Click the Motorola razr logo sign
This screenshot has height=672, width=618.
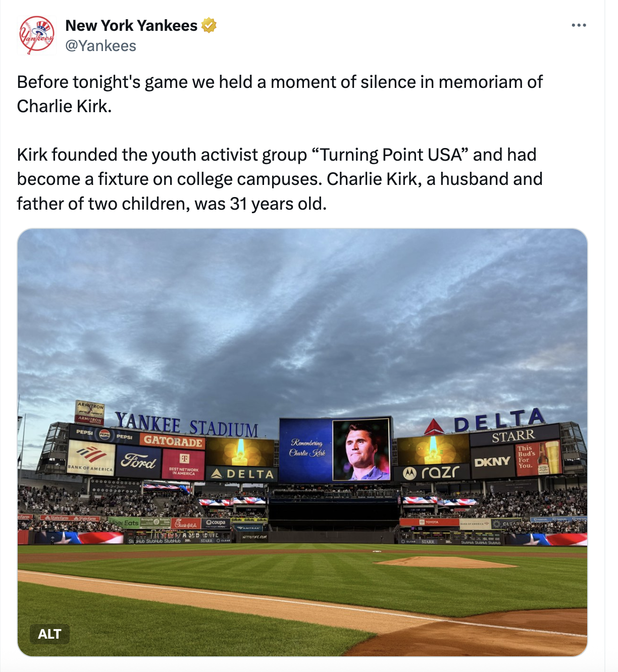(433, 472)
